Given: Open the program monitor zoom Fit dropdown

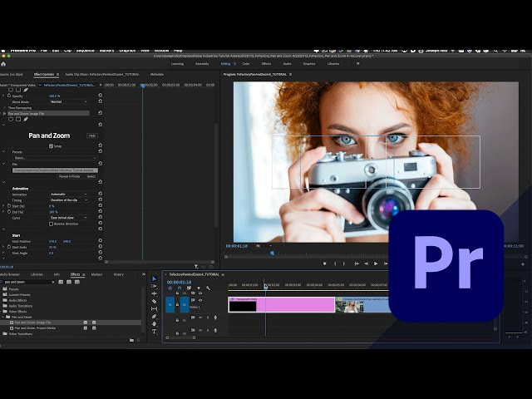Looking at the screenshot, I should 264,246.
